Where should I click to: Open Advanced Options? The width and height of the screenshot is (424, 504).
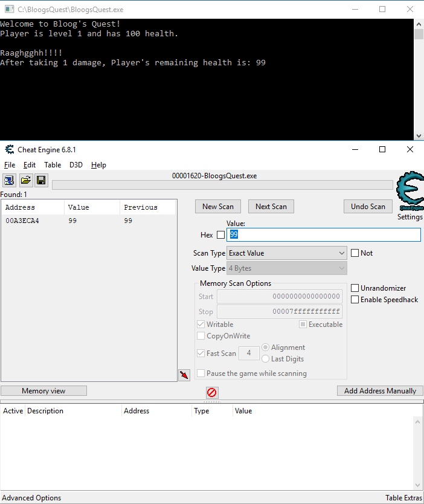(x=31, y=498)
